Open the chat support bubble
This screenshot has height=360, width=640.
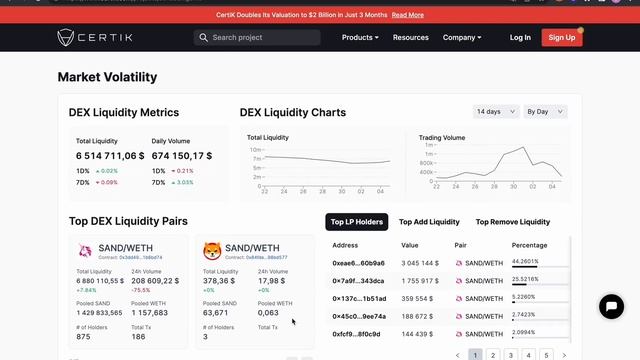[x=611, y=306]
